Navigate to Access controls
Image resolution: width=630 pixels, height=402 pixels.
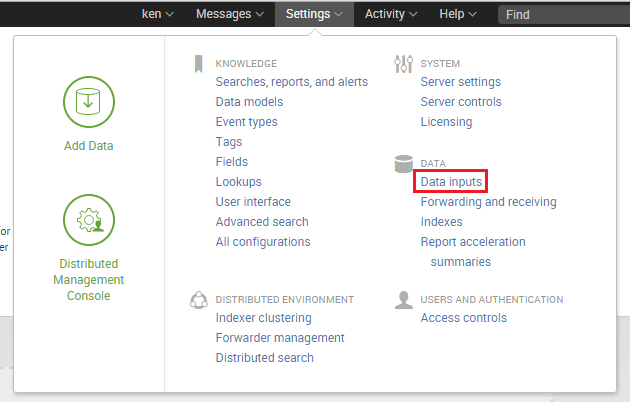coord(463,318)
